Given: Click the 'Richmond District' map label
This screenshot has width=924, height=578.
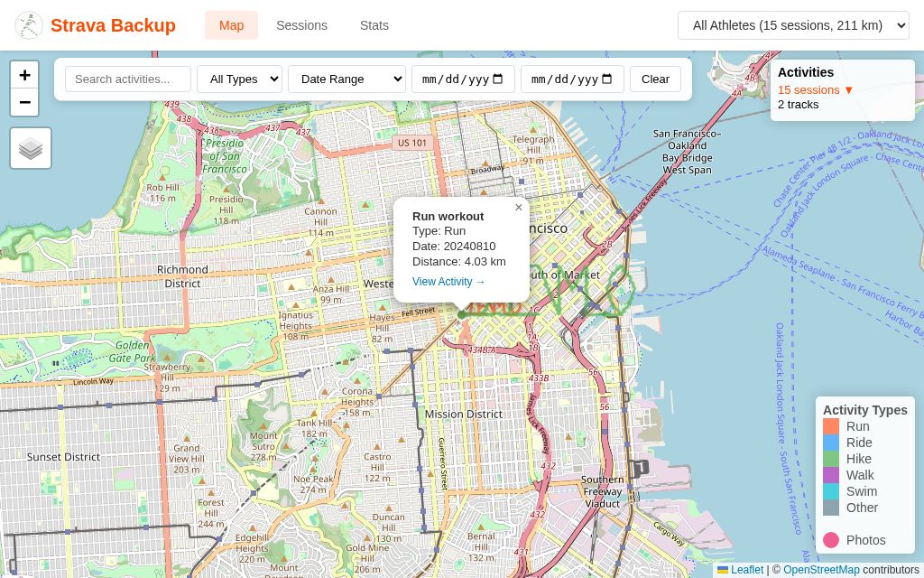Looking at the screenshot, I should [182, 276].
